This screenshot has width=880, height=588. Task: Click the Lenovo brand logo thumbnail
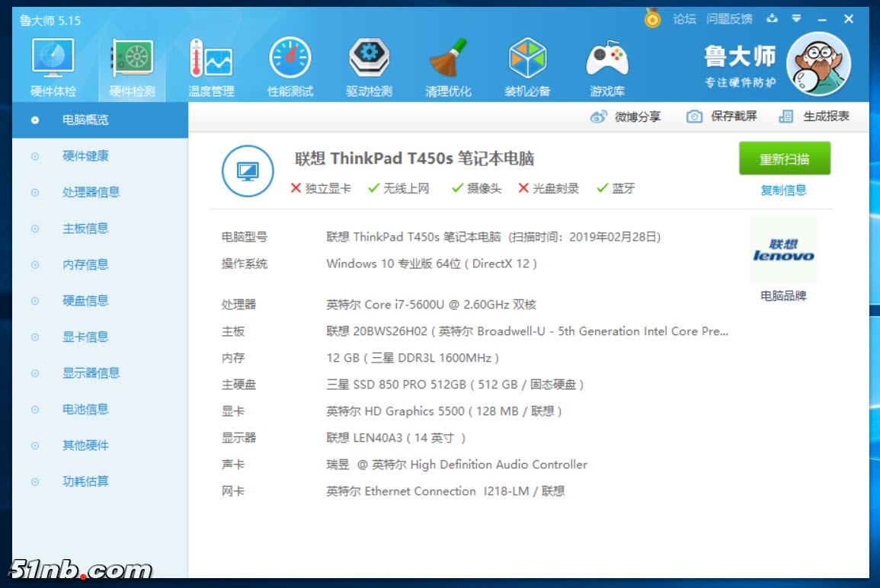tap(783, 251)
